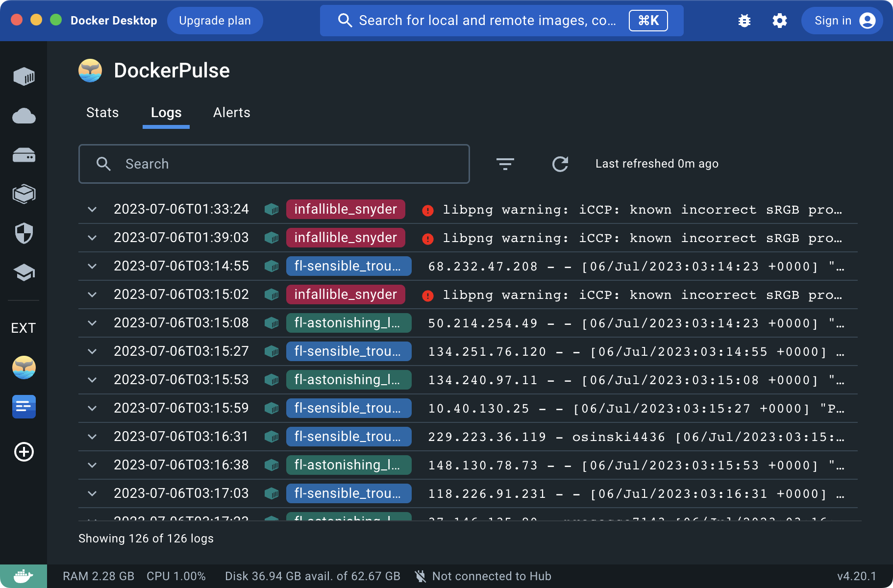Open the blue logs extension sidebar icon
The width and height of the screenshot is (893, 588).
(x=24, y=407)
